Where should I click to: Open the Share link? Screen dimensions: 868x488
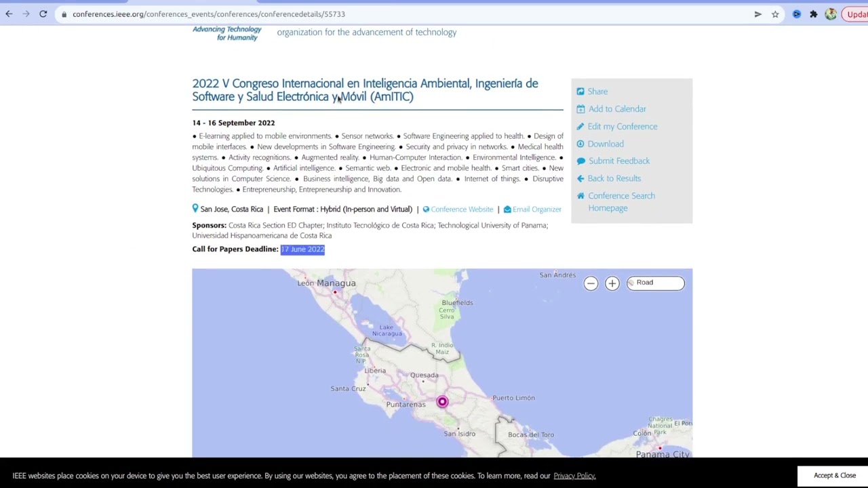point(597,91)
